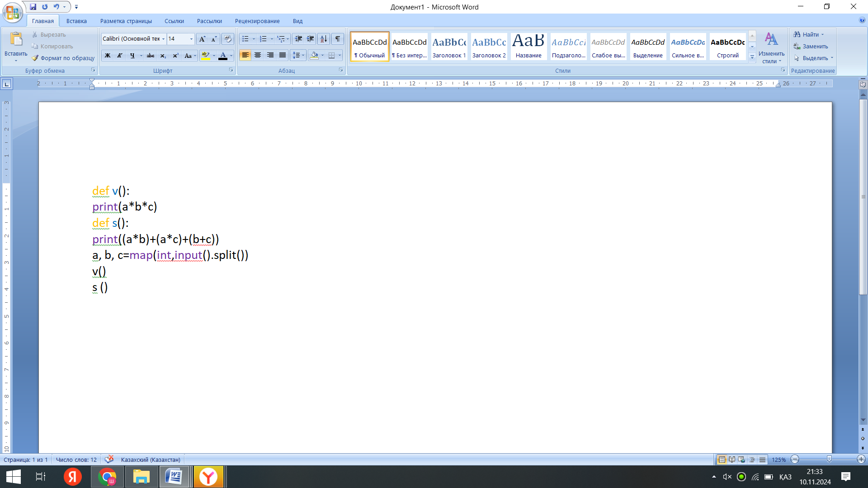Click the Paste icon
The image size is (868, 488).
click(16, 40)
